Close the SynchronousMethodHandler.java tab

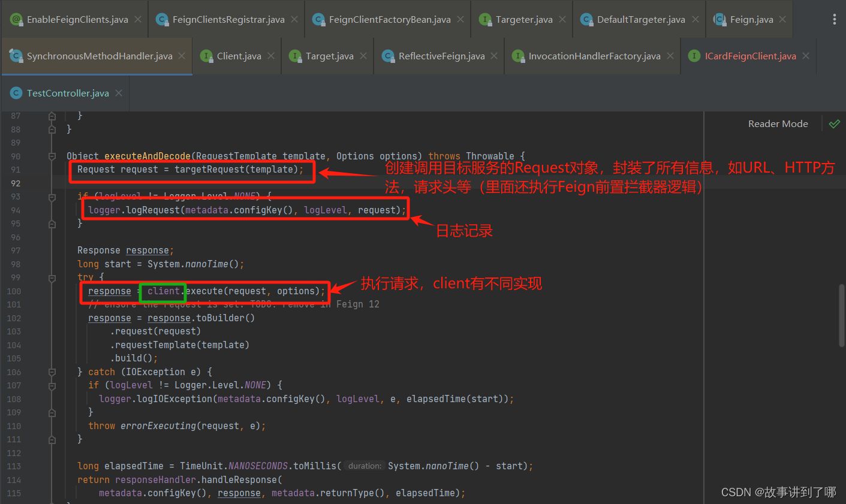[x=182, y=56]
